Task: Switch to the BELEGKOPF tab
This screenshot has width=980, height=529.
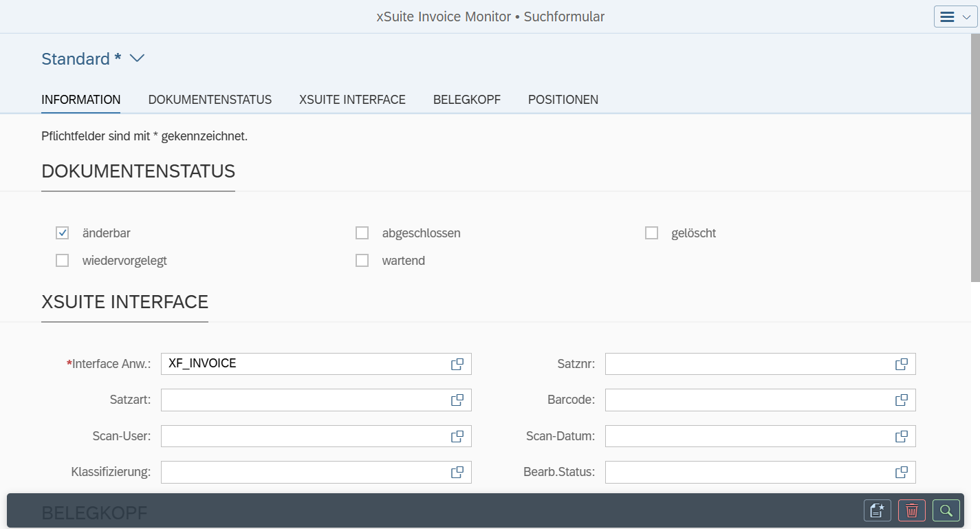Action: click(466, 99)
